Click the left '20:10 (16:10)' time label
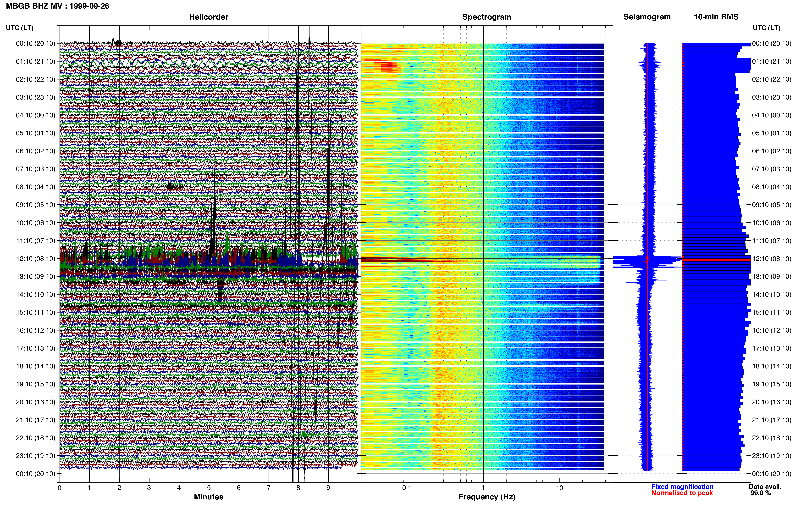Screen dimensions: 812x508 [36, 402]
